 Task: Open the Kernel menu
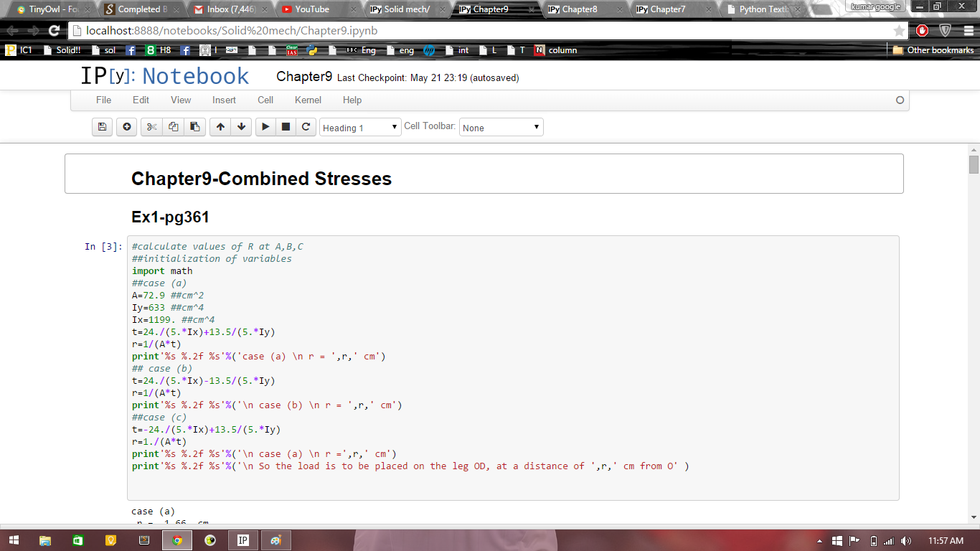point(308,100)
